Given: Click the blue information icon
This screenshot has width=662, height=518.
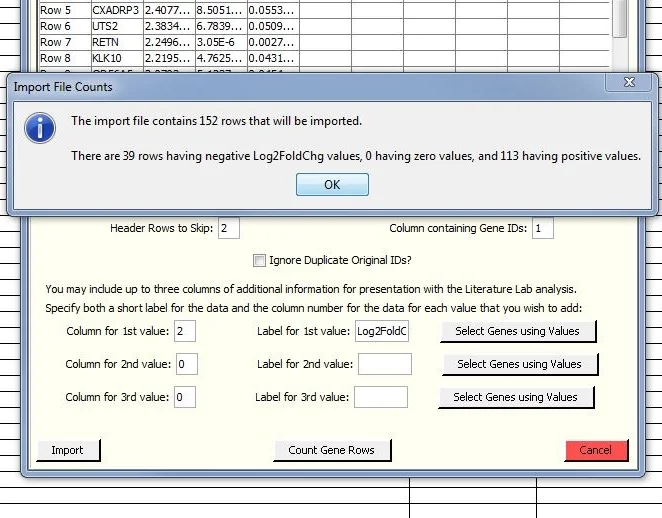Looking at the screenshot, I should click(40, 127).
